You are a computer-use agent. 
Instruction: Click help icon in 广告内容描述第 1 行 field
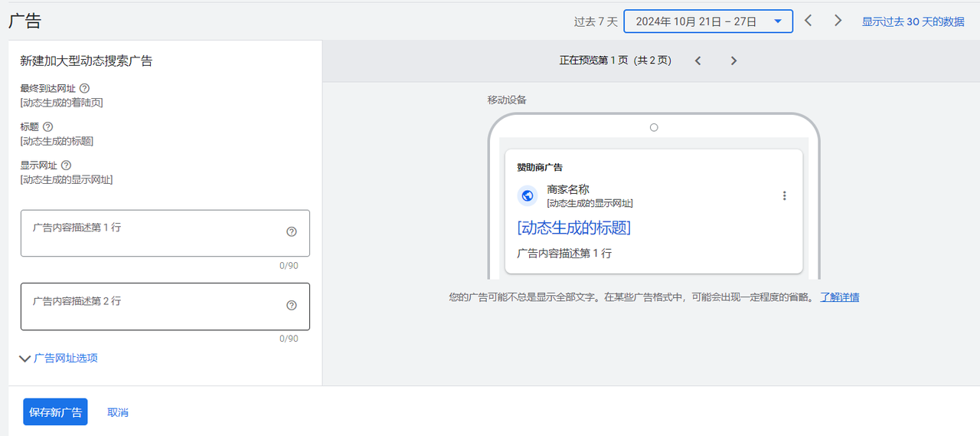point(291,232)
